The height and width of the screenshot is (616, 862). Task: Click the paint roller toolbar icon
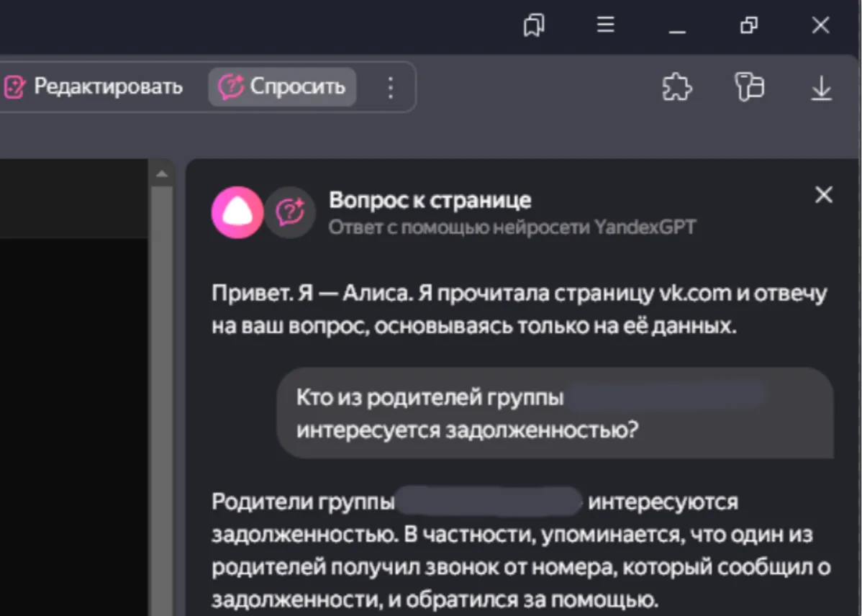pyautogui.click(x=749, y=87)
